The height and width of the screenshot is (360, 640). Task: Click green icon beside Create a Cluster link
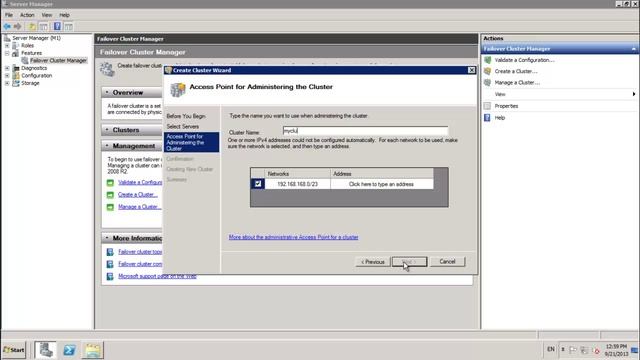pyautogui.click(x=110, y=195)
